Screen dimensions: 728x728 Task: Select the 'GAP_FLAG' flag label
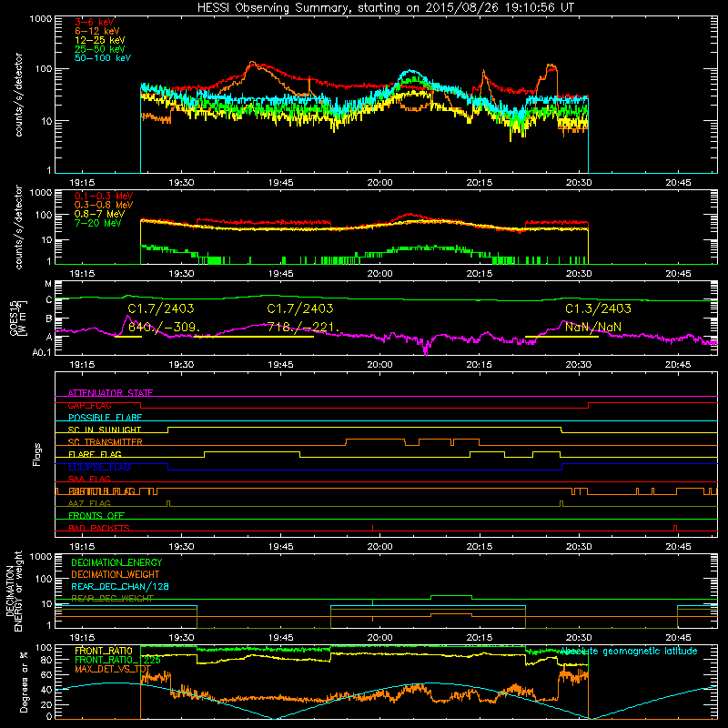(89, 405)
